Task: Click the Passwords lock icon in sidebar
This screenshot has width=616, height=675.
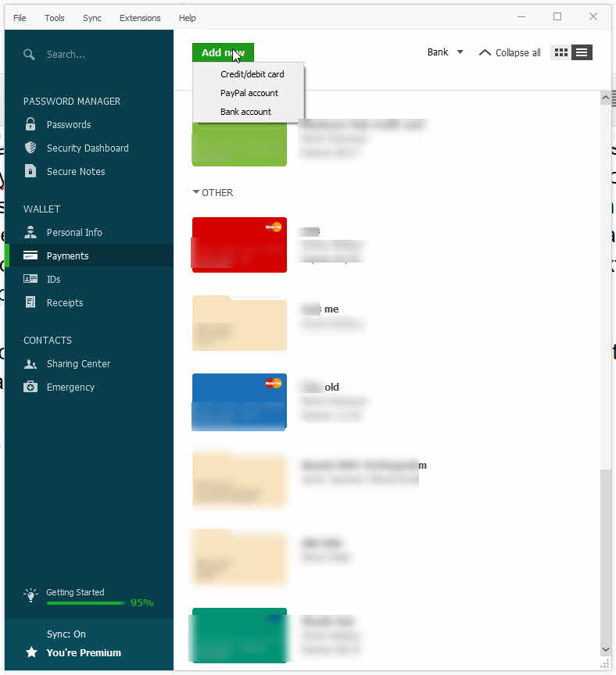Action: [x=30, y=124]
